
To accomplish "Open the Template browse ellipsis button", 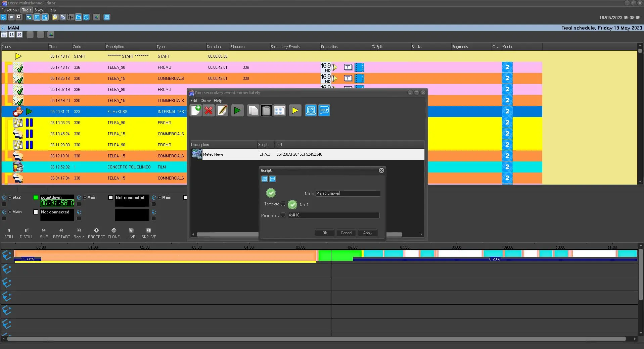I will point(283,204).
